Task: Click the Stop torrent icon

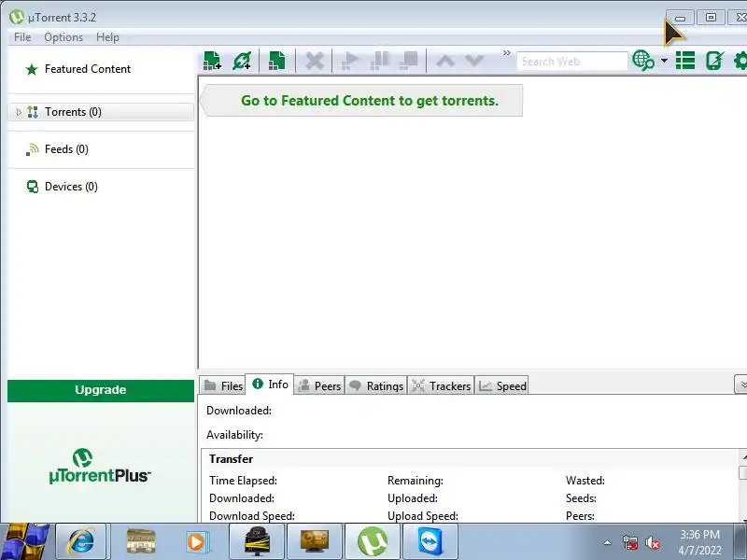Action: tap(409, 61)
